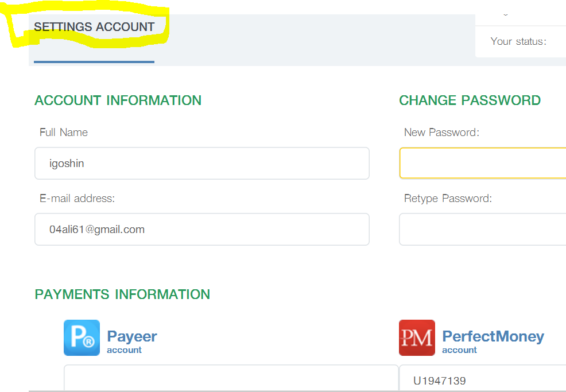Click the PAYMENTS INFORMATION heading
This screenshot has height=392, width=566.
[x=122, y=294]
